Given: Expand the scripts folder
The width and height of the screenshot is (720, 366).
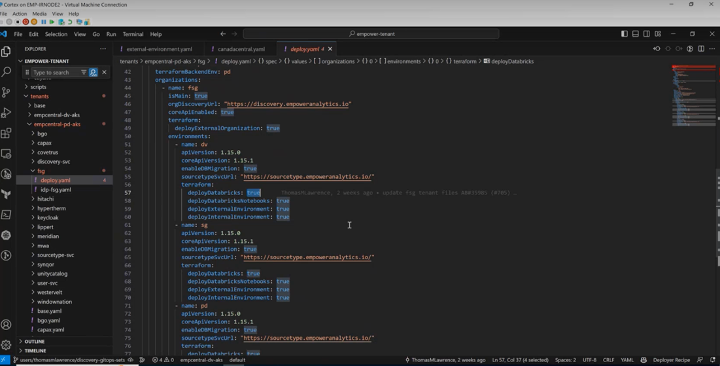Looking at the screenshot, I should (38, 87).
